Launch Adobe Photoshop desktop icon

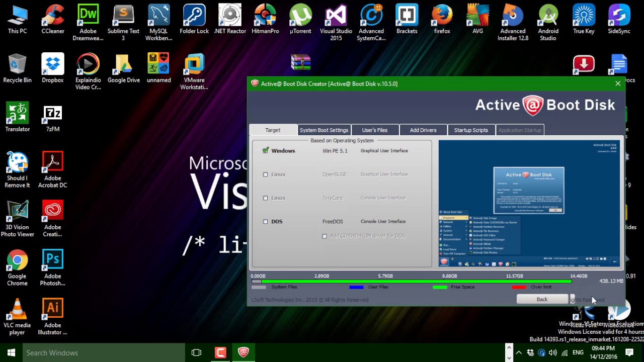click(53, 268)
